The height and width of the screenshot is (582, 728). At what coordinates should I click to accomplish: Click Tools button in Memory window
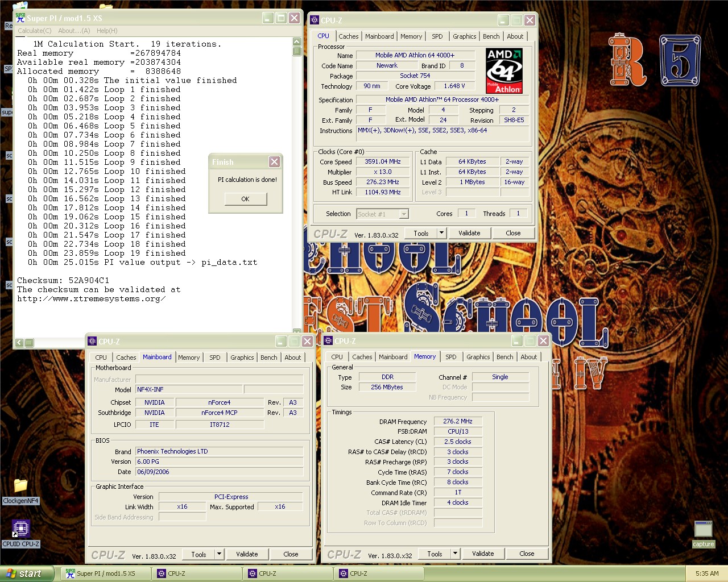point(435,554)
